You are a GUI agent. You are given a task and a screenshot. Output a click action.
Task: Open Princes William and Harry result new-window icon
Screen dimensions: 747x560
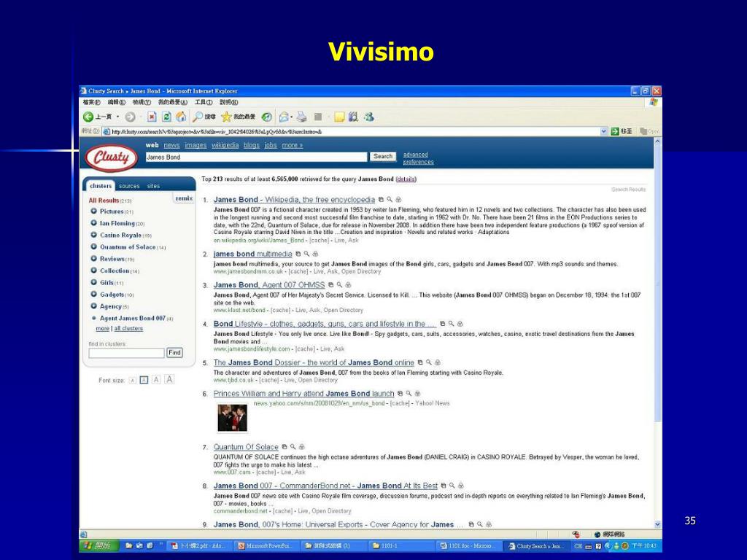pos(400,393)
